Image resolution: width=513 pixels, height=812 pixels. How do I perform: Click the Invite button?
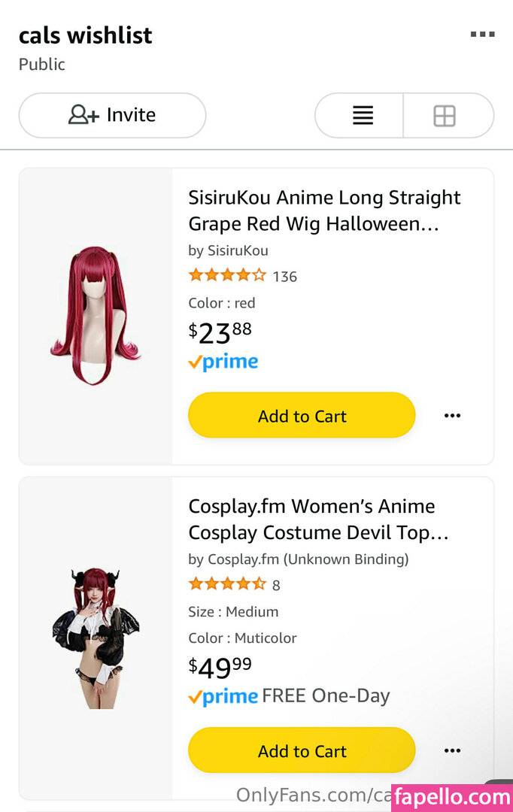pyautogui.click(x=112, y=115)
